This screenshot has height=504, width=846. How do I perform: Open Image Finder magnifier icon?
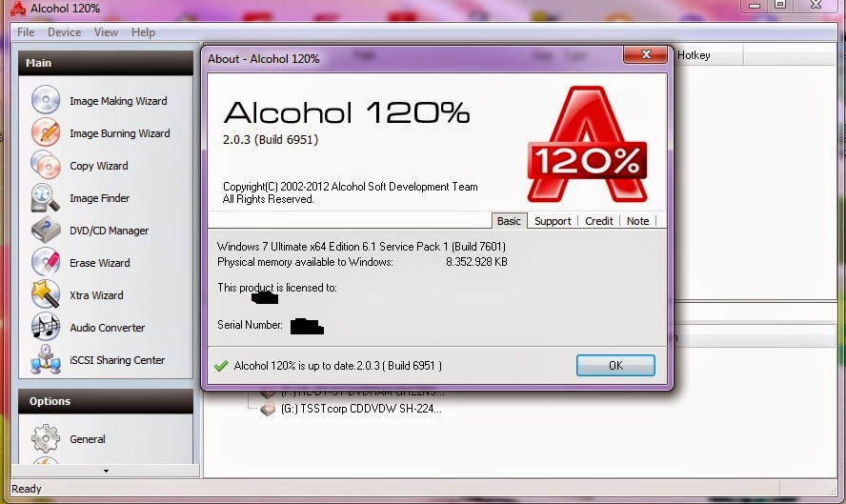(x=46, y=197)
